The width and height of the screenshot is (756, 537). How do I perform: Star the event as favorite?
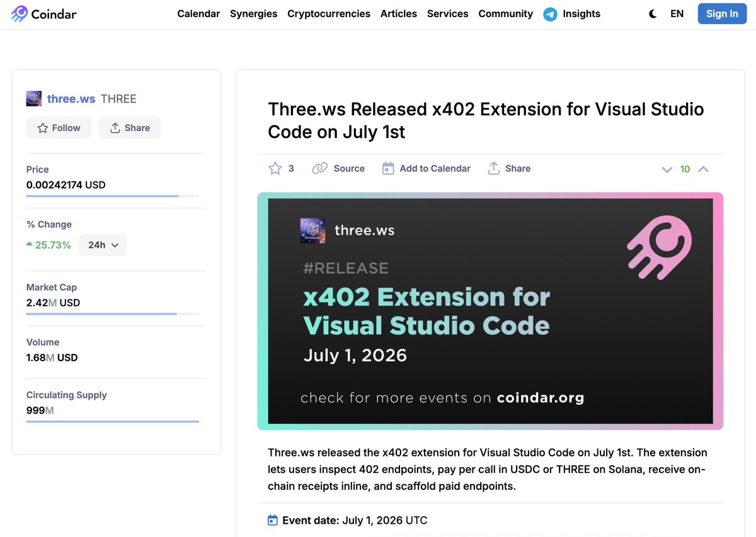pos(275,168)
